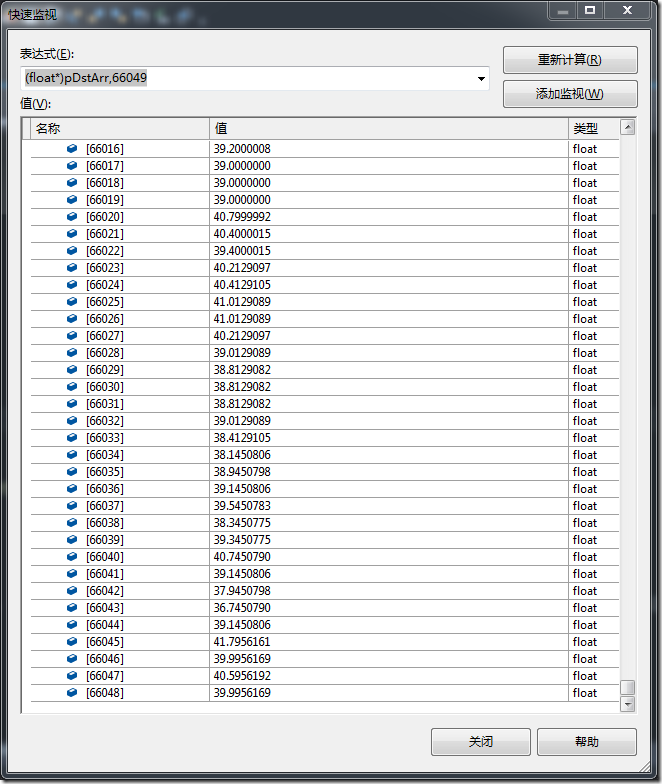Image resolution: width=662 pixels, height=784 pixels.
Task: Select row name [66035]
Action: (104, 472)
